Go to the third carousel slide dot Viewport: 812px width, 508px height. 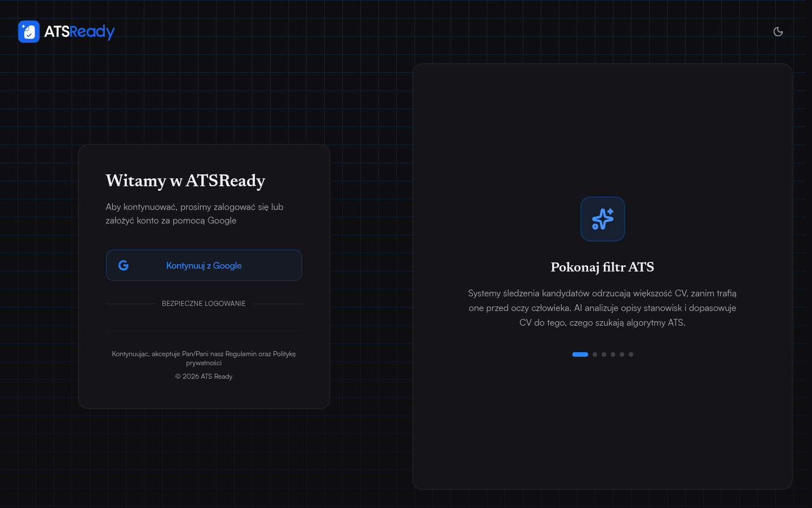click(604, 354)
